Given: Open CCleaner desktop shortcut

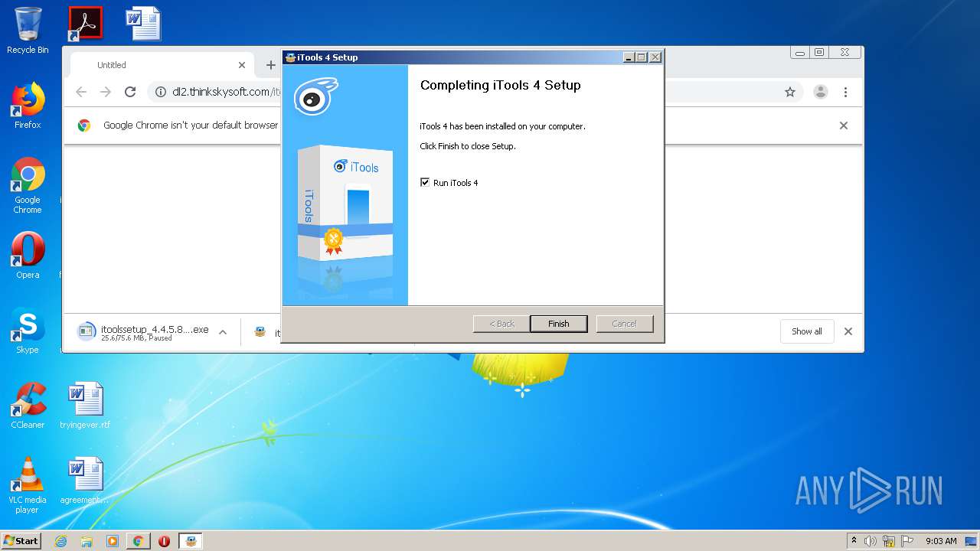Looking at the screenshot, I should point(28,406).
